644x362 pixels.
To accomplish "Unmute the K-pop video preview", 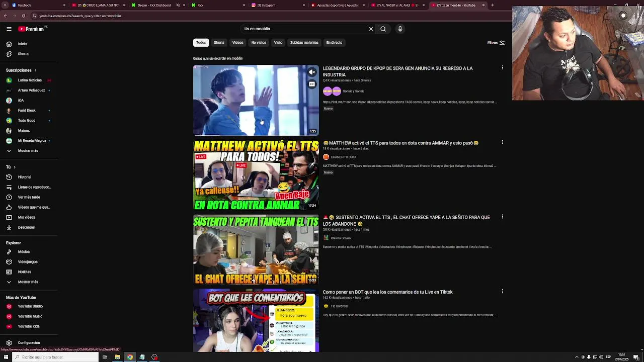I will coord(312,72).
